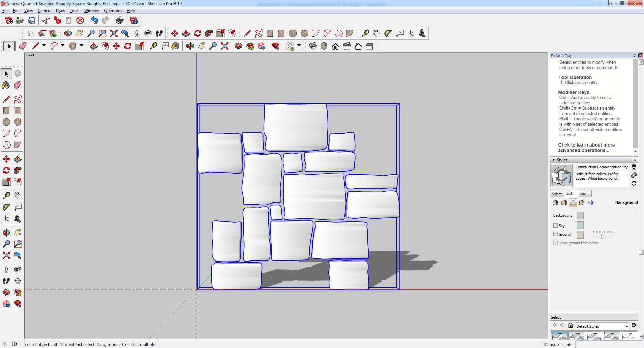Open the Camera menu
This screenshot has height=348, width=644.
click(x=44, y=11)
